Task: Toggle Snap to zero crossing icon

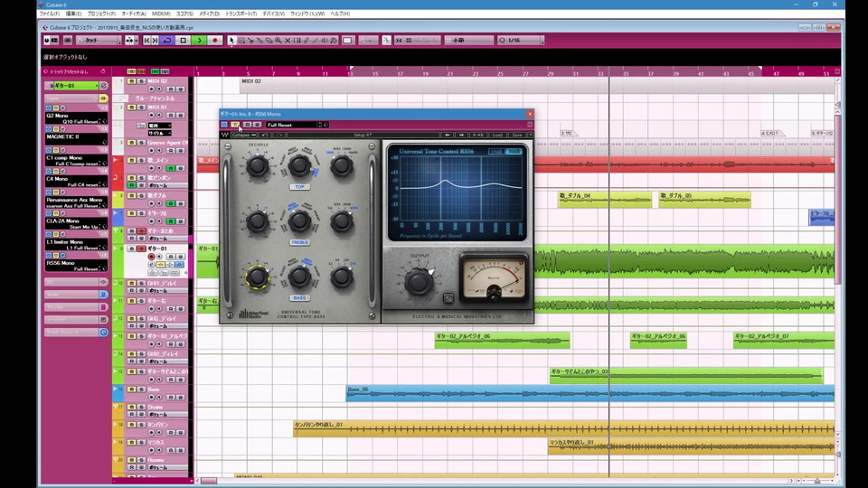Action: [386, 41]
